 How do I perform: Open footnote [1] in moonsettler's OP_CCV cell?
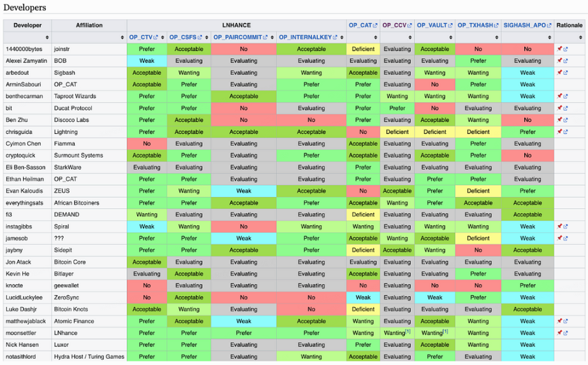click(x=408, y=331)
